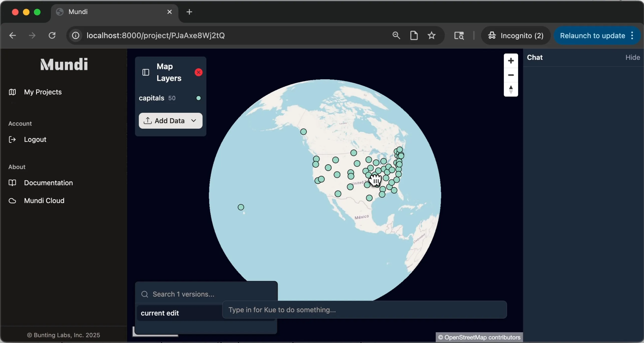Click the address bar URL
644x343 pixels.
[156, 35]
